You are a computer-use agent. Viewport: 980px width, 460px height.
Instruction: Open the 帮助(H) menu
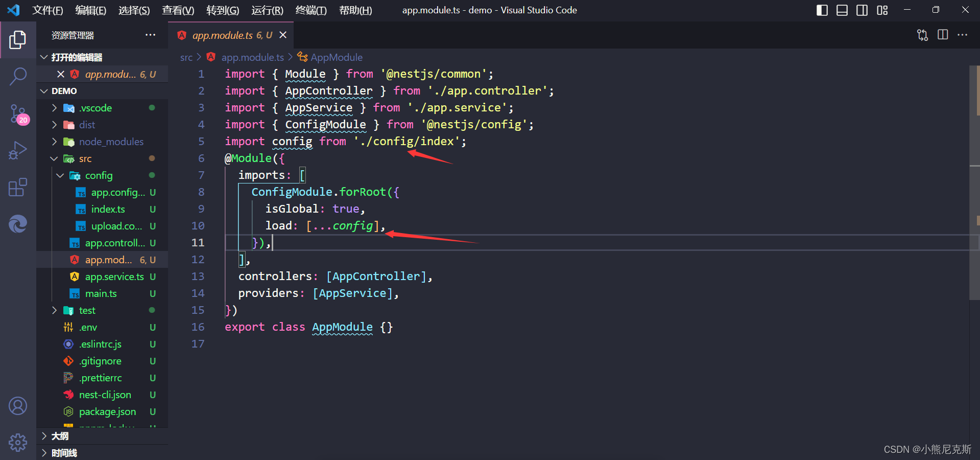click(355, 10)
